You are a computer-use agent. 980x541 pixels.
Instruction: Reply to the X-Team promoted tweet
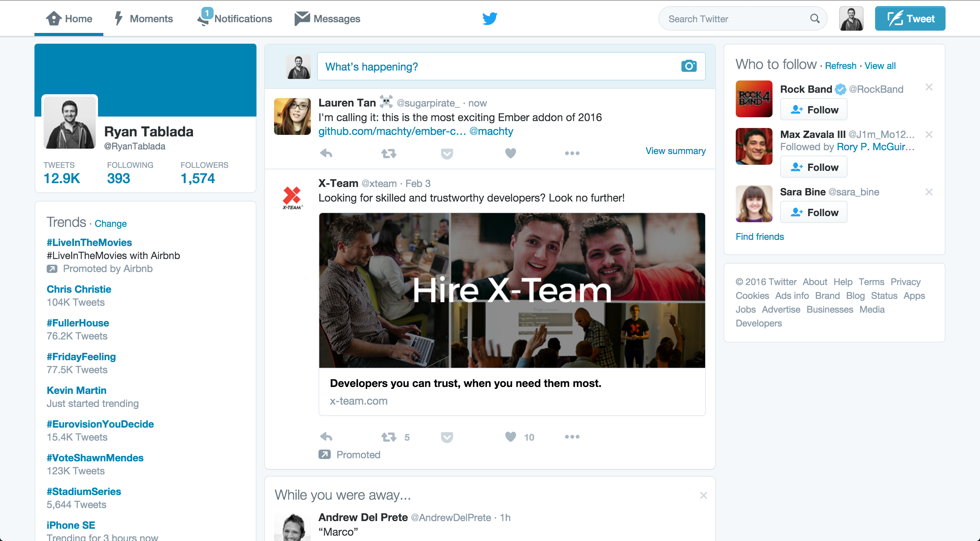[326, 437]
